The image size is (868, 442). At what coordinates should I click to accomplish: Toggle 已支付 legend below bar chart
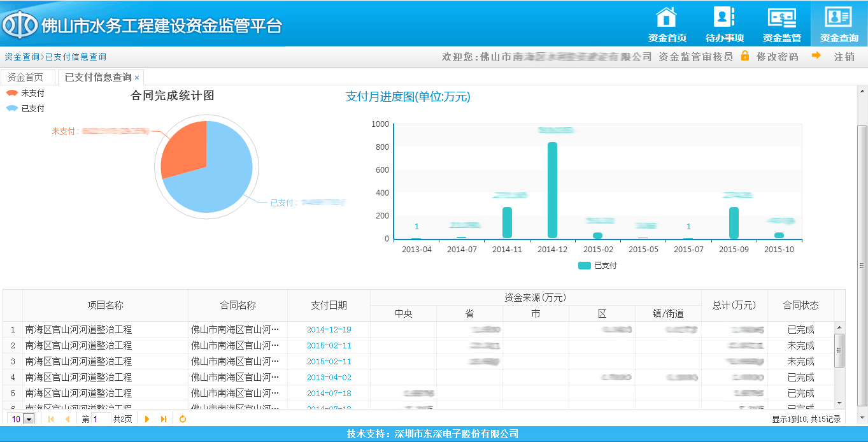597,266
